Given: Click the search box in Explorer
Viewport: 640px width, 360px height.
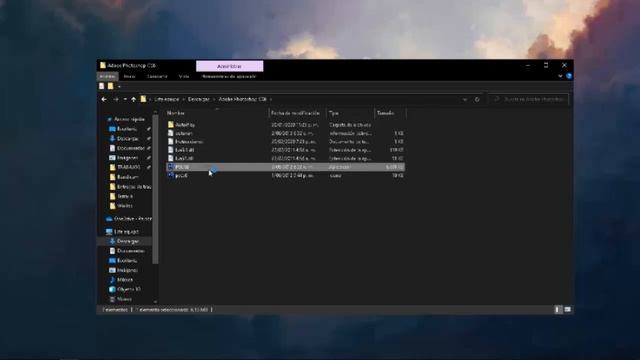Looking at the screenshot, I should (x=529, y=99).
